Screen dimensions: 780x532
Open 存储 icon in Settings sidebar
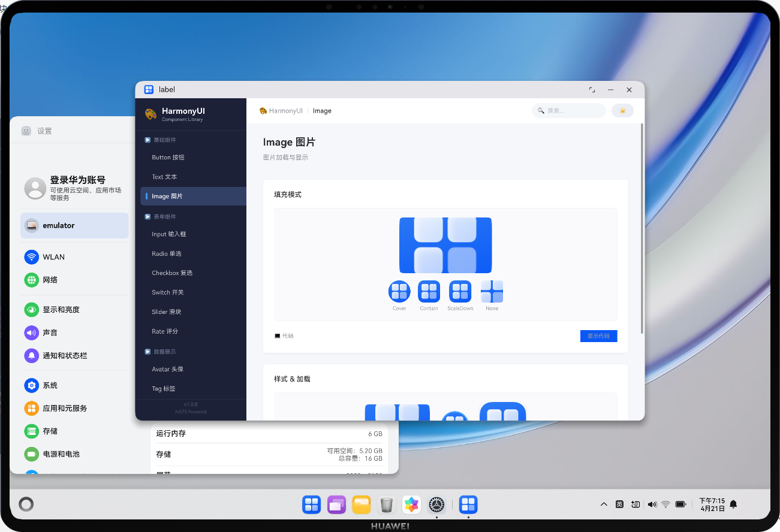pos(31,431)
